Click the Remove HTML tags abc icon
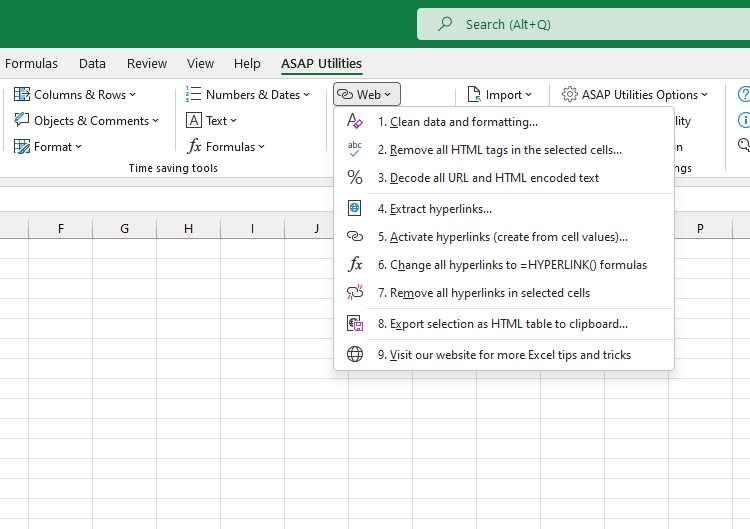The height and width of the screenshot is (529, 750). coord(354,149)
